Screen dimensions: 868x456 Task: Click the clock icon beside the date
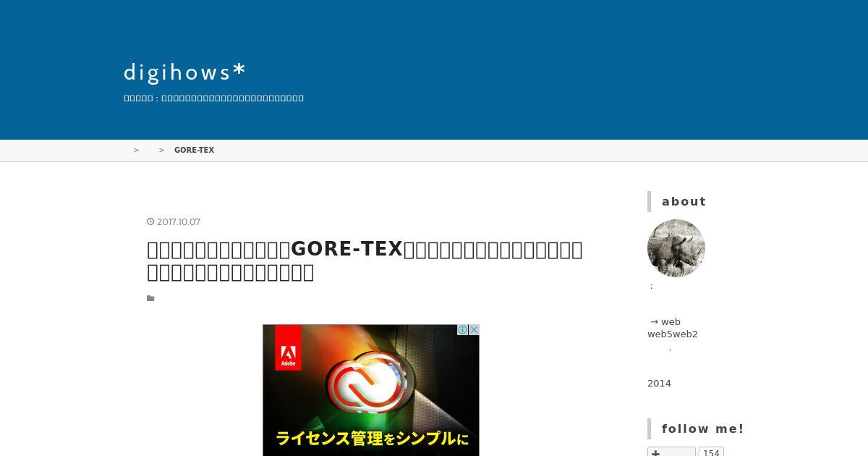coord(150,222)
